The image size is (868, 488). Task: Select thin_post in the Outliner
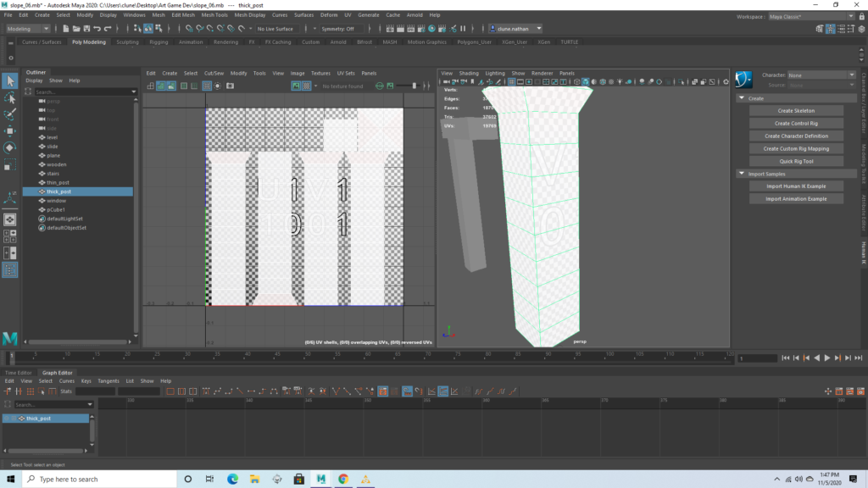58,182
